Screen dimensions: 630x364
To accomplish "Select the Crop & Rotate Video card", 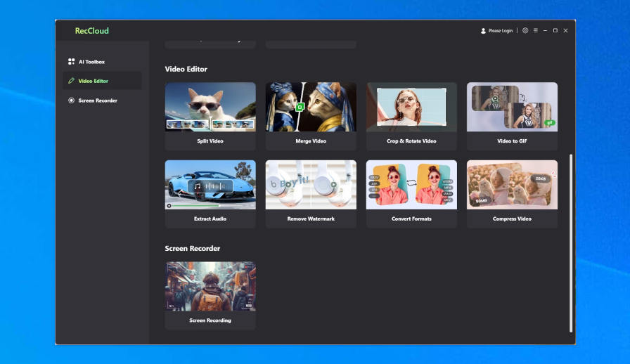I will [411, 116].
